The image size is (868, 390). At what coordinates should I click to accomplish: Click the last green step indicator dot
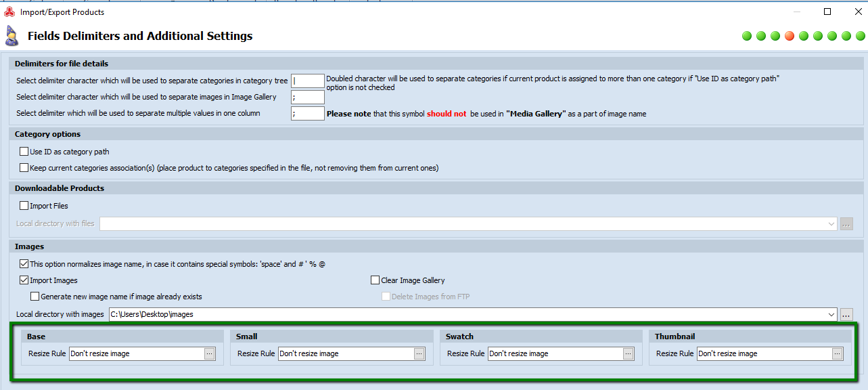[x=861, y=36]
